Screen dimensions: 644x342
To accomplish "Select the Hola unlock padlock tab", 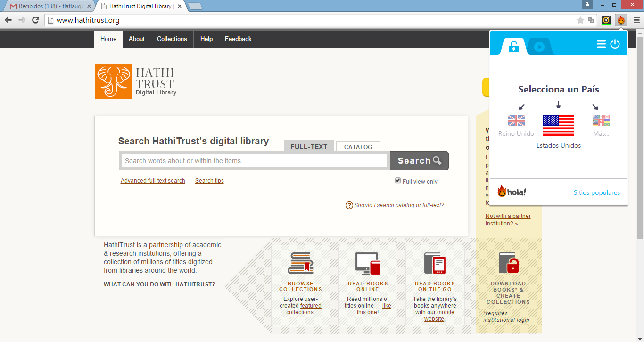I will coord(514,46).
